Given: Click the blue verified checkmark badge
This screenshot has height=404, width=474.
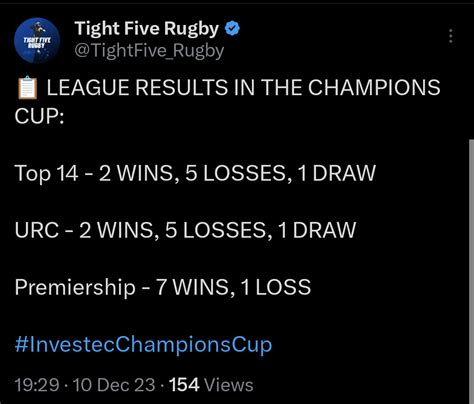Looking at the screenshot, I should pos(232,28).
